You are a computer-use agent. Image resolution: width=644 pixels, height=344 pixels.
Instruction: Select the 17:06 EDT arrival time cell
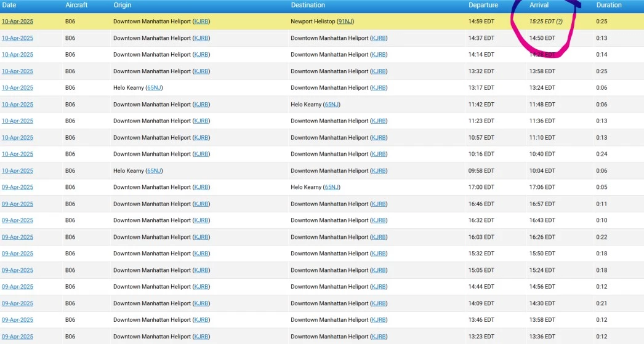coord(542,187)
